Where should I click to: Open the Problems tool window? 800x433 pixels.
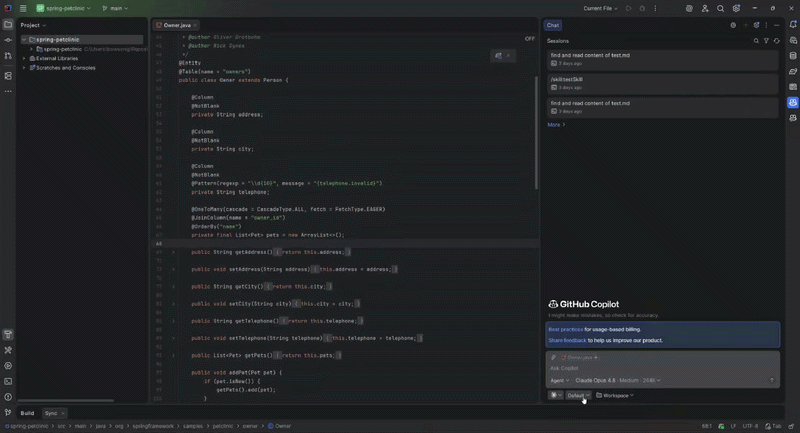[8, 397]
